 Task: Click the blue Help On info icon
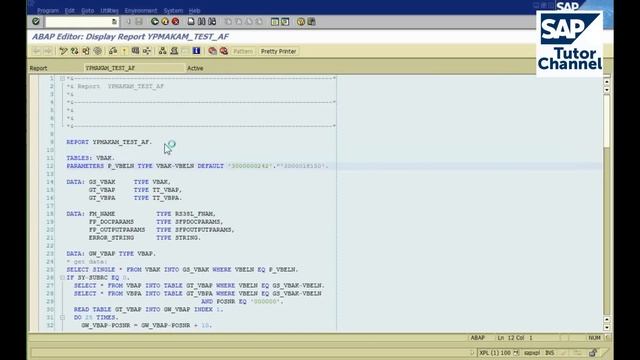coord(196,51)
